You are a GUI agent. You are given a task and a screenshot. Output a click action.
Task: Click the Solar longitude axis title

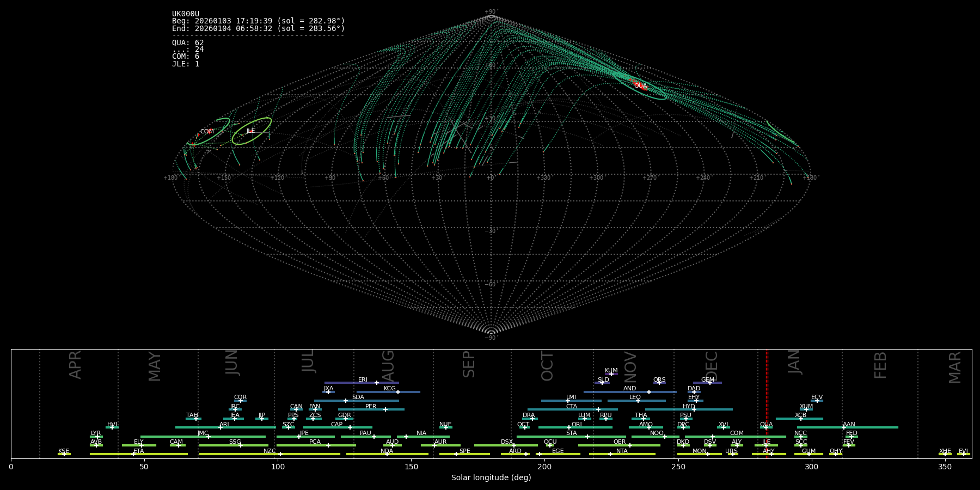click(491, 477)
